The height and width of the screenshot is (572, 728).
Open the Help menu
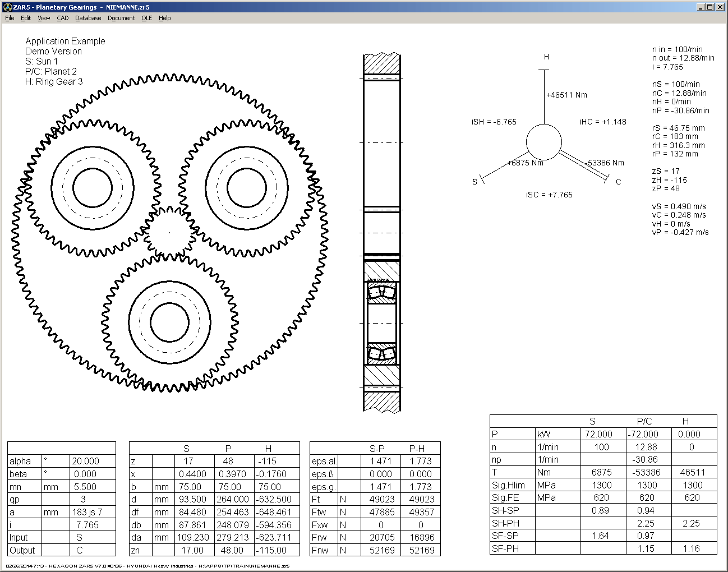[x=164, y=18]
